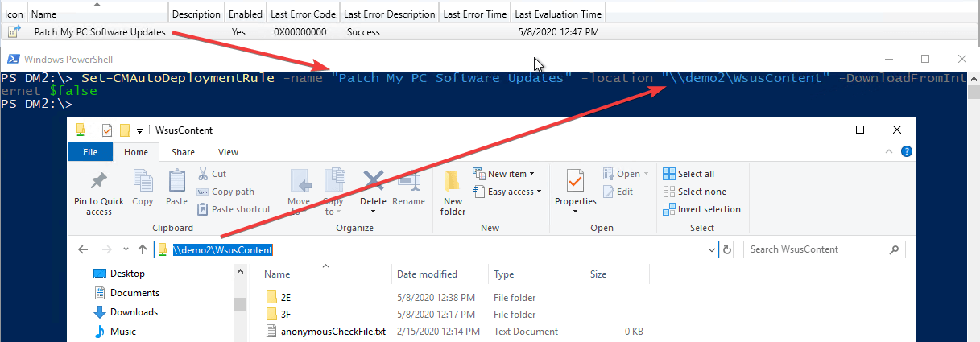980x342 pixels.
Task: Click Copy to in Organize group
Action: [x=333, y=192]
